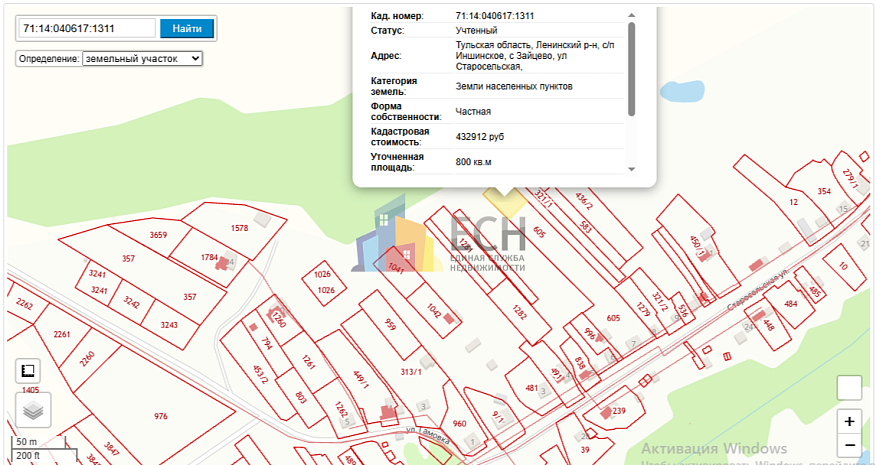Image resolution: width=876 pixels, height=465 pixels.
Task: Select parcel 3659 on the map
Action: coord(159,235)
